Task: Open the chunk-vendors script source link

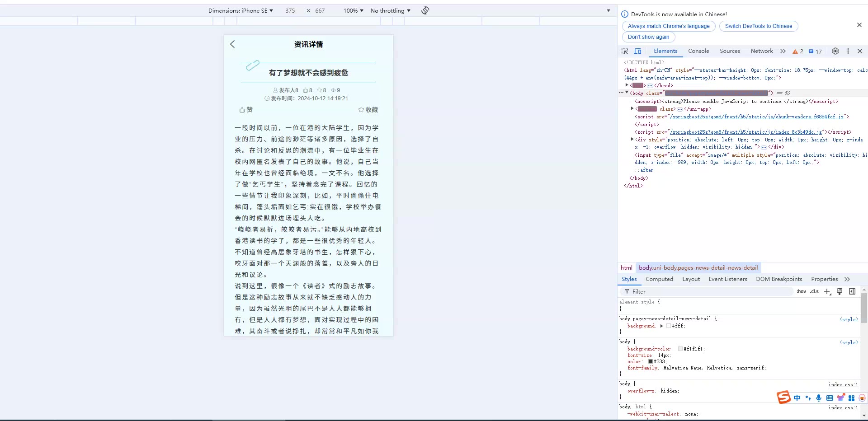Action: click(756, 117)
